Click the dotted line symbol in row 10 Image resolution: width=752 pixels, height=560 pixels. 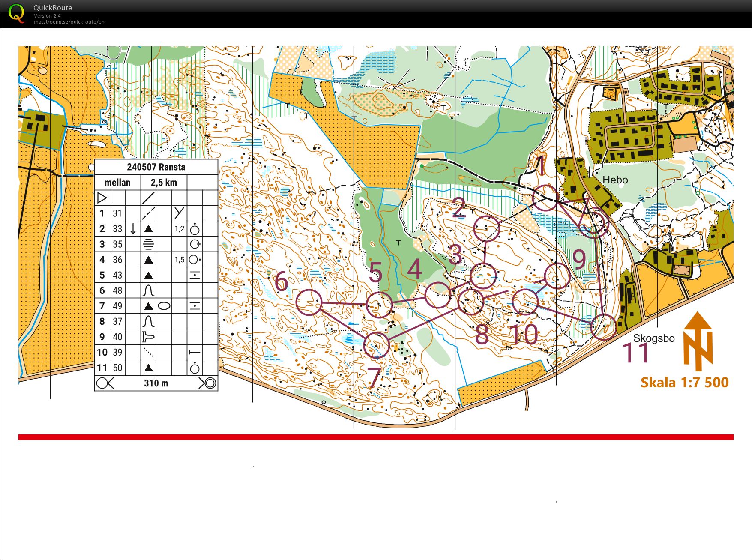click(x=148, y=352)
